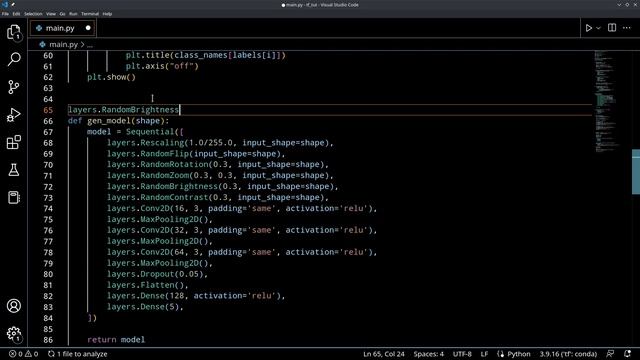Open more editor actions menu
This screenshot has height=360, width=640.
click(627, 28)
